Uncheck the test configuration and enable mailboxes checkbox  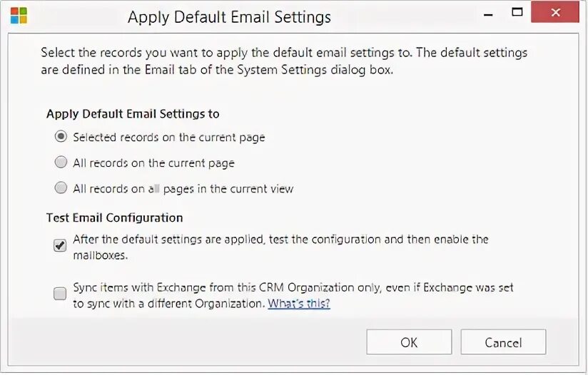coord(61,246)
